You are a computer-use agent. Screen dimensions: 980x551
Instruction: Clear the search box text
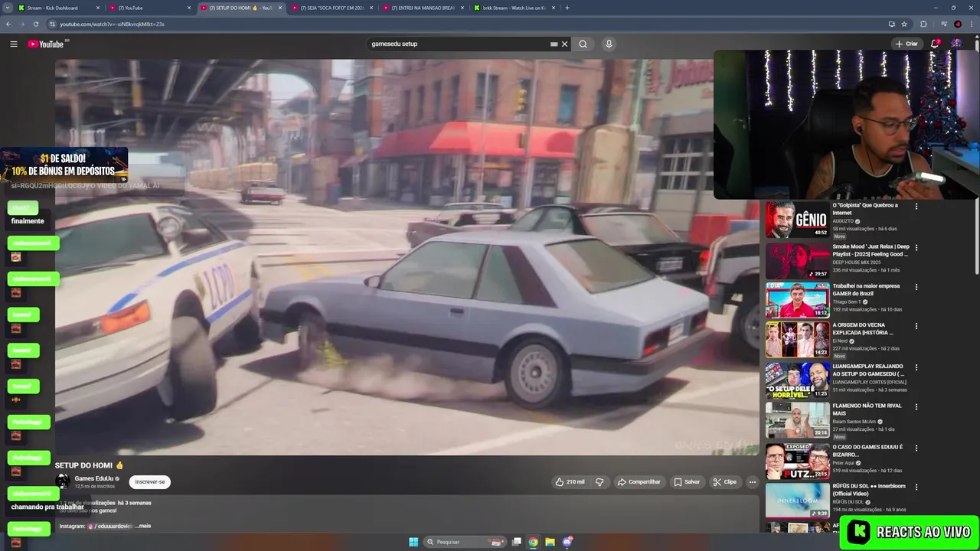tap(565, 44)
